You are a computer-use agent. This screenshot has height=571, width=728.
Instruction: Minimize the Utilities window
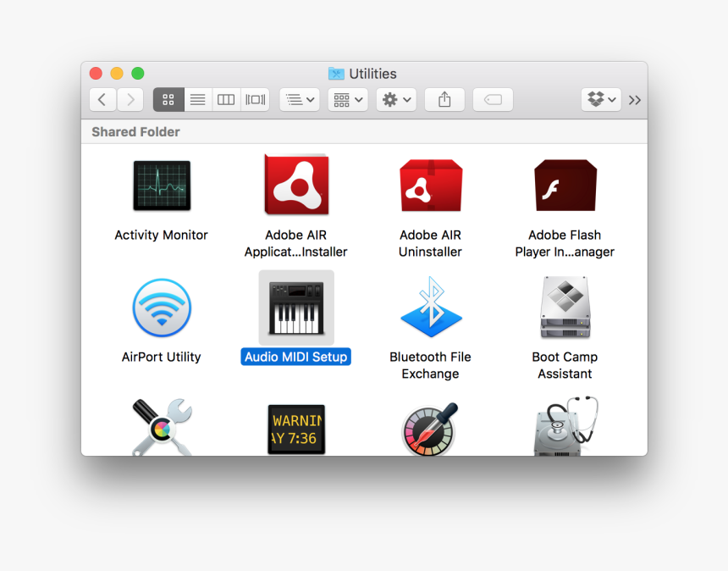click(117, 74)
